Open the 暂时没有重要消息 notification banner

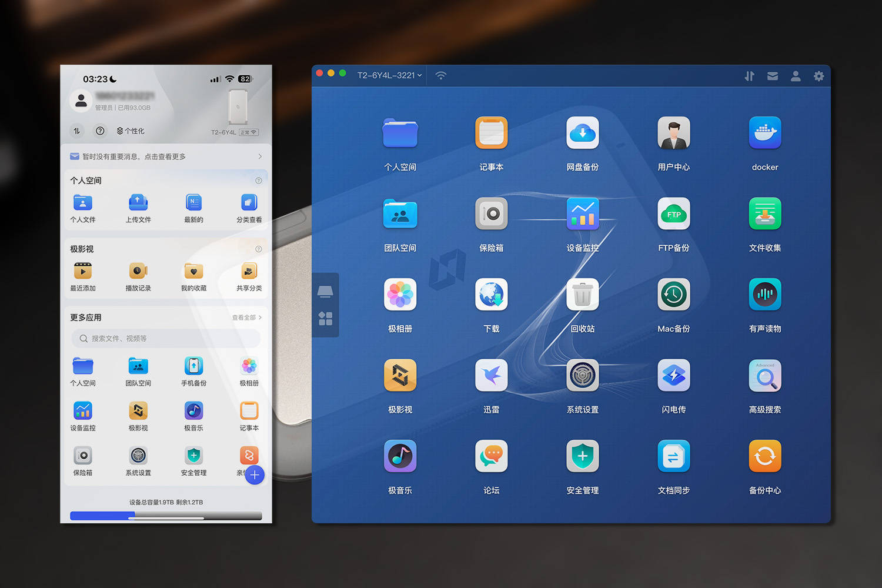(166, 156)
